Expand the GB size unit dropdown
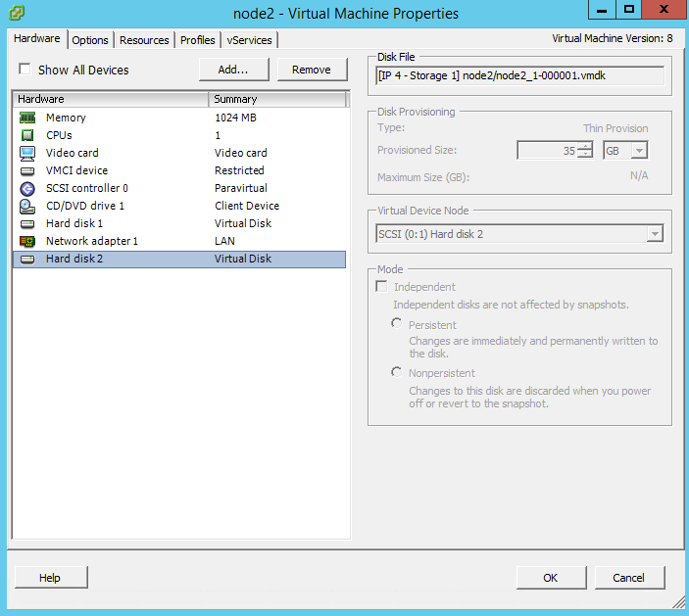The image size is (689, 616). point(639,151)
